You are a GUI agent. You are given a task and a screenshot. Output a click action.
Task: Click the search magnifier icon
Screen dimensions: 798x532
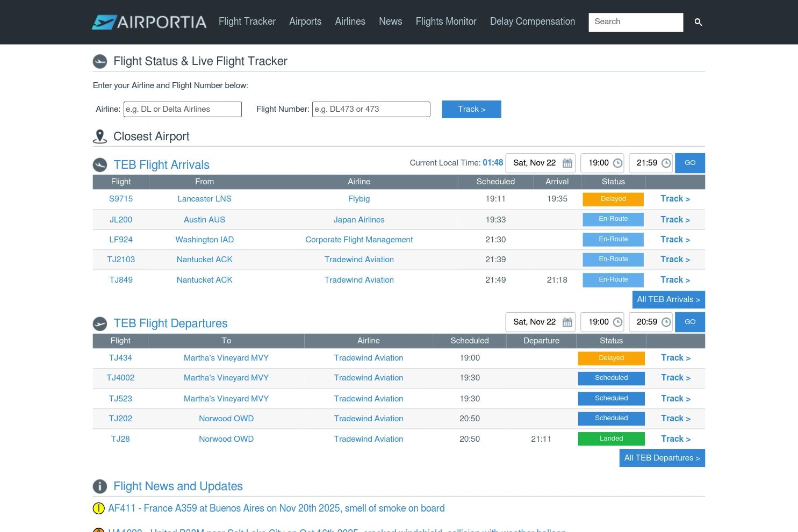click(x=698, y=22)
